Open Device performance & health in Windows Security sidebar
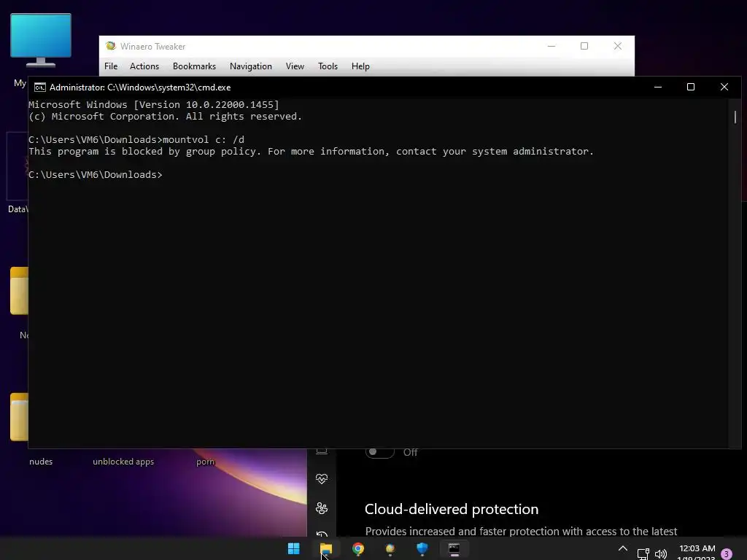Screen dimensions: 747x560 coord(322,478)
